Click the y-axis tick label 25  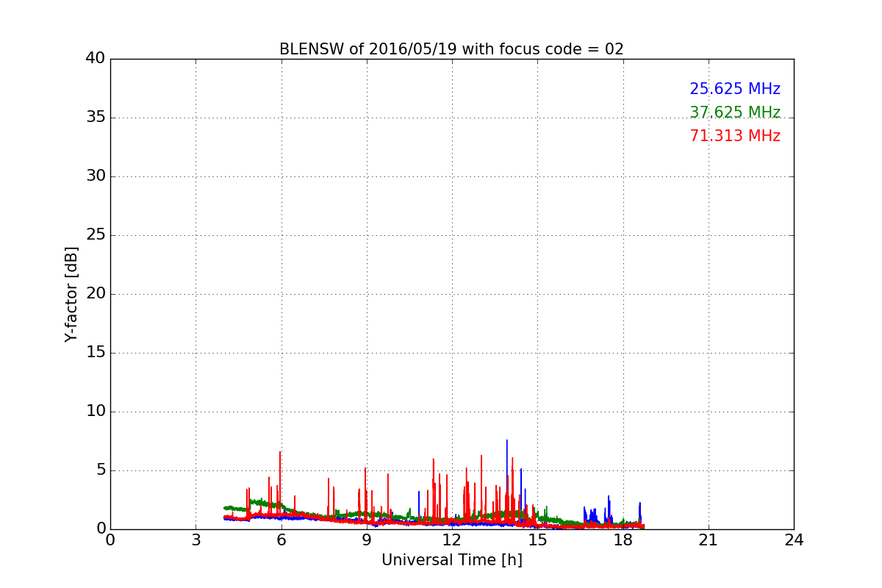(96, 235)
